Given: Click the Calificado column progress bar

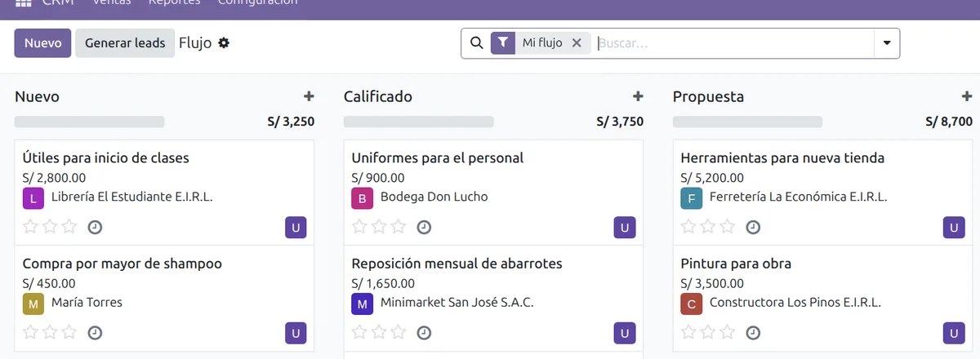Looking at the screenshot, I should pyautogui.click(x=419, y=122).
